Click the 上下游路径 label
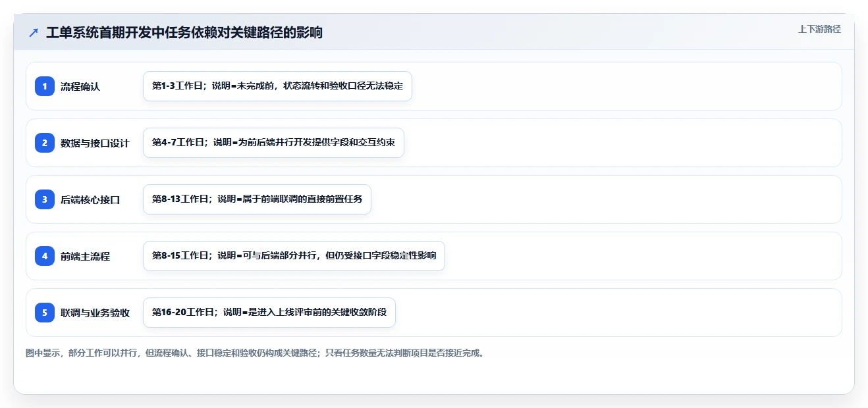This screenshot has width=868, height=408. 819,29
